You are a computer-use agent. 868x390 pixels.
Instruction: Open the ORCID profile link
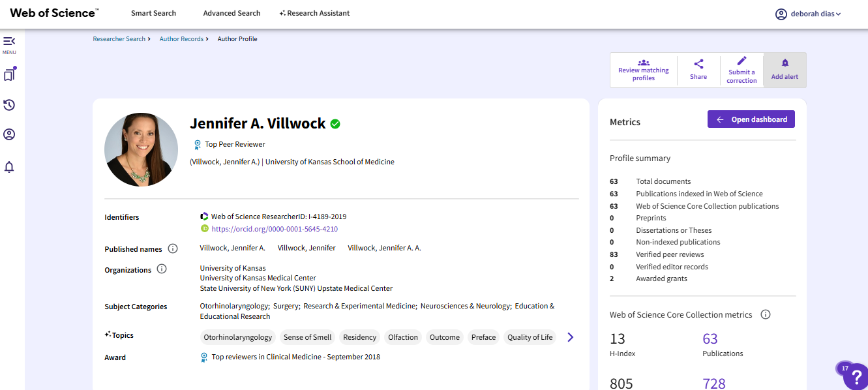point(274,228)
